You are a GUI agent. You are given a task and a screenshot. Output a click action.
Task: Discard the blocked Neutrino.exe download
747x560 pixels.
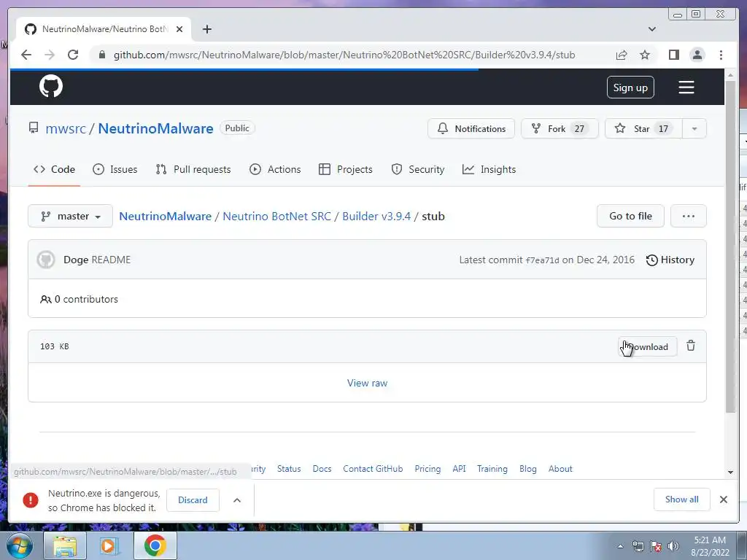(193, 500)
